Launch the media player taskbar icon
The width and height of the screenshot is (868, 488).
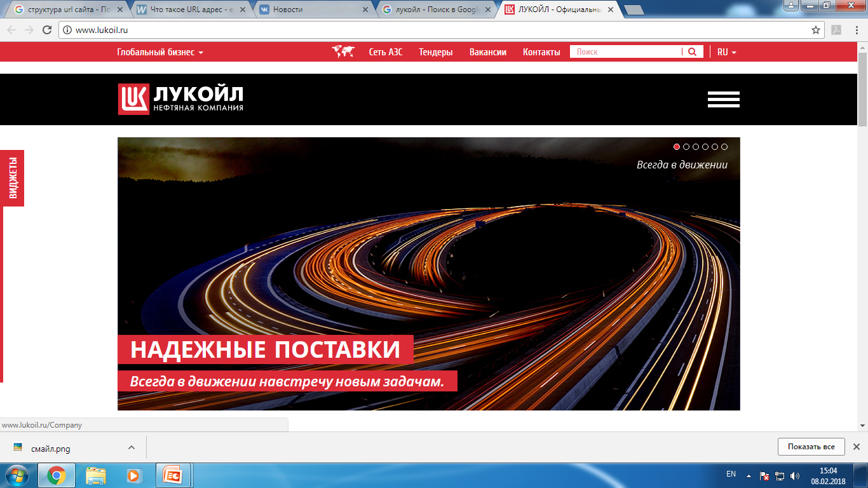click(133, 475)
